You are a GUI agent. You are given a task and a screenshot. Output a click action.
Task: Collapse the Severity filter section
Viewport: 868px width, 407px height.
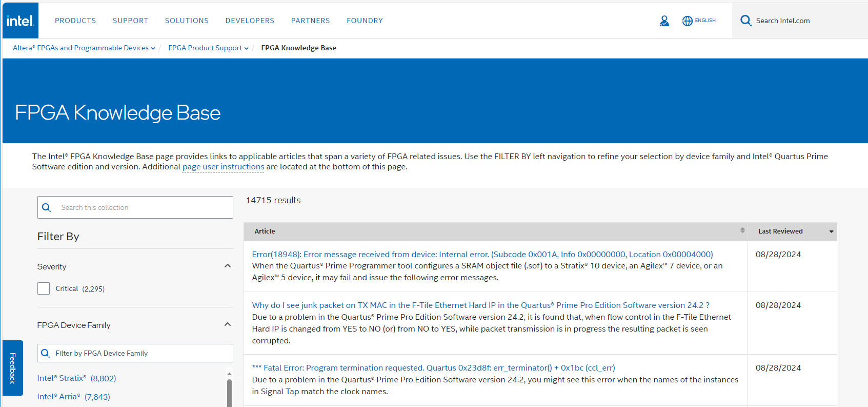click(228, 266)
